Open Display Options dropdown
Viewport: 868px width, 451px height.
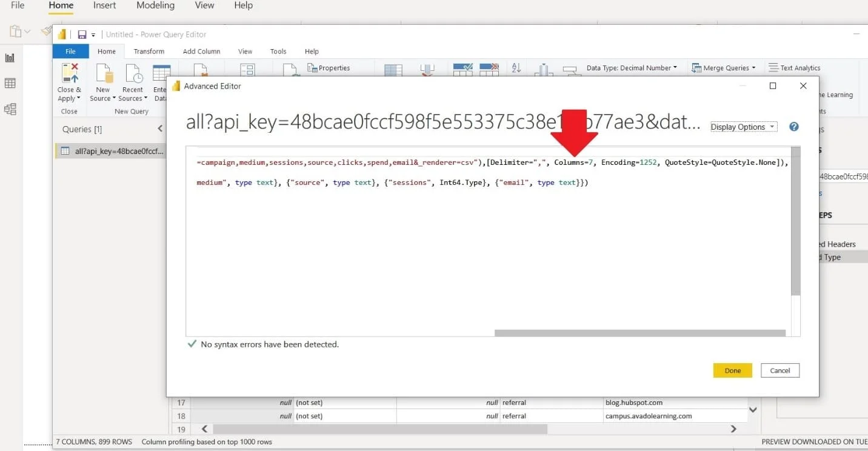point(744,127)
